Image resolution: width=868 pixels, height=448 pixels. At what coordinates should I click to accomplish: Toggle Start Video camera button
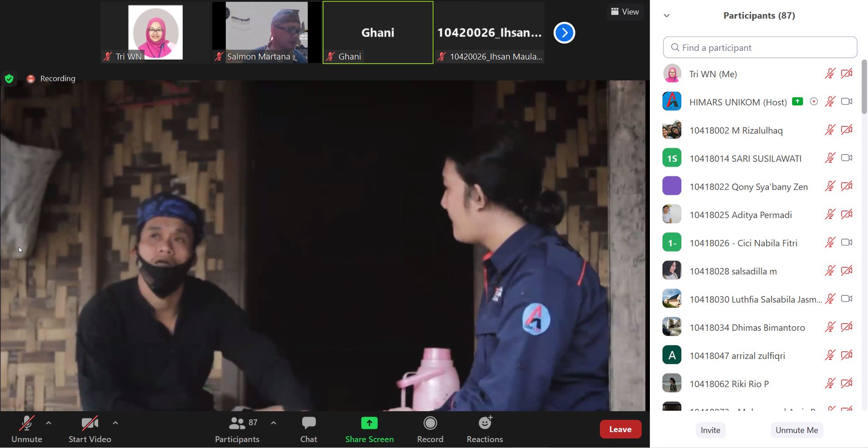(x=90, y=423)
